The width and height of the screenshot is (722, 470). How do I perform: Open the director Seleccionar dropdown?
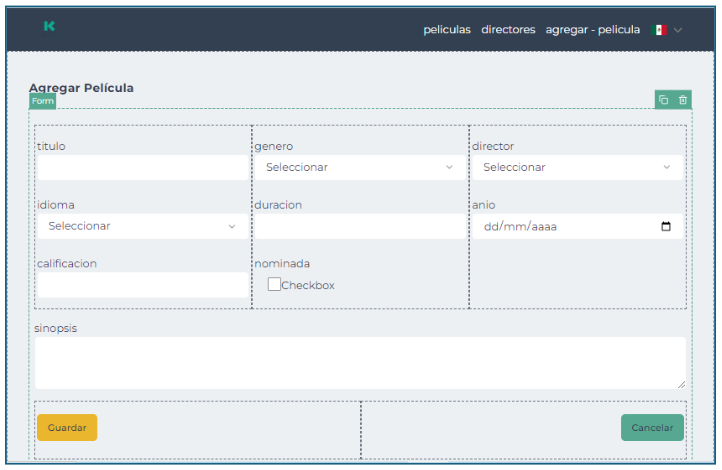577,168
